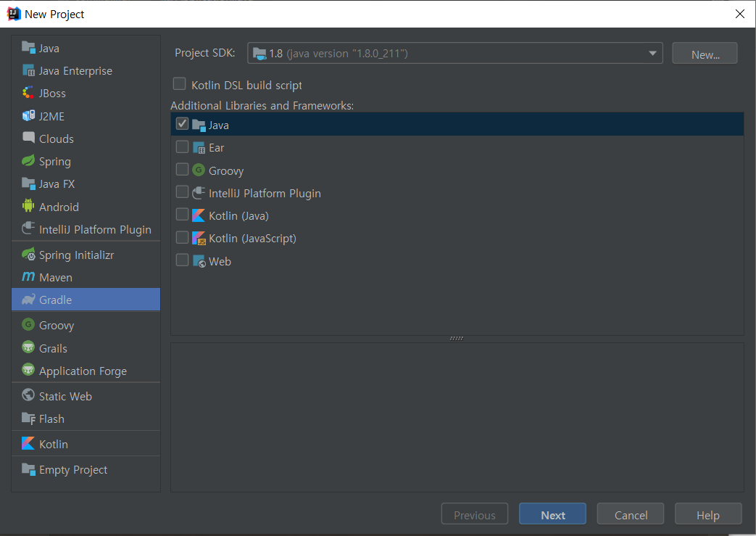Check the Groovy framework checkbox
756x536 pixels.
tap(182, 169)
